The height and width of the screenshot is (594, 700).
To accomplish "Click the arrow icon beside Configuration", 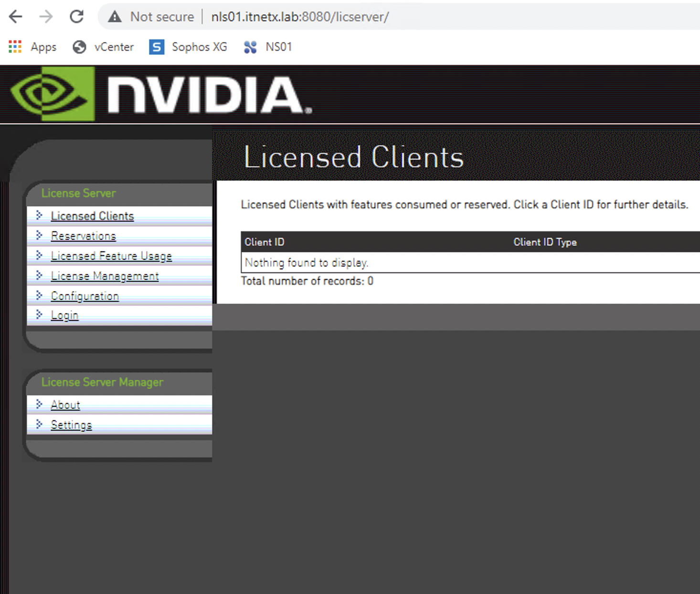I will (39, 296).
